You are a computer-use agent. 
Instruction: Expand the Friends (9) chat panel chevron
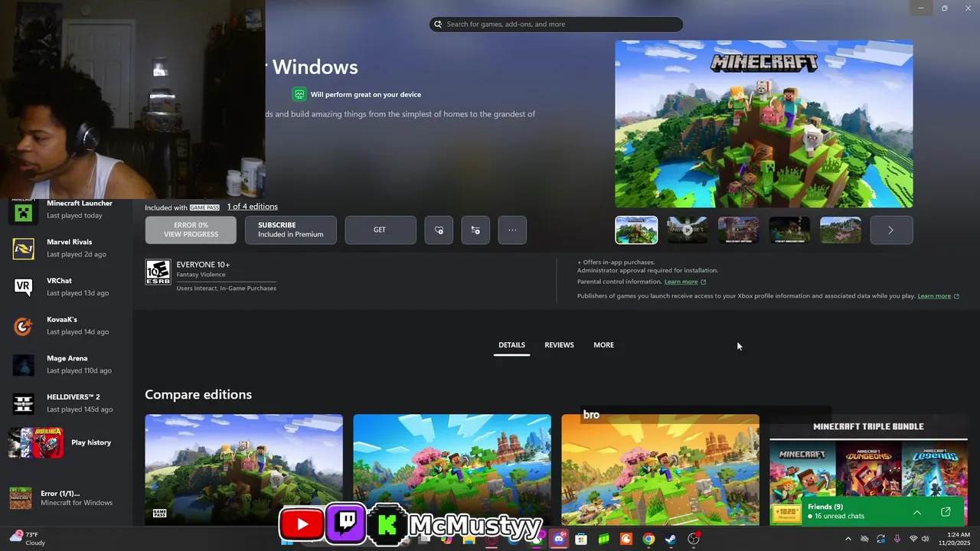[x=917, y=512]
